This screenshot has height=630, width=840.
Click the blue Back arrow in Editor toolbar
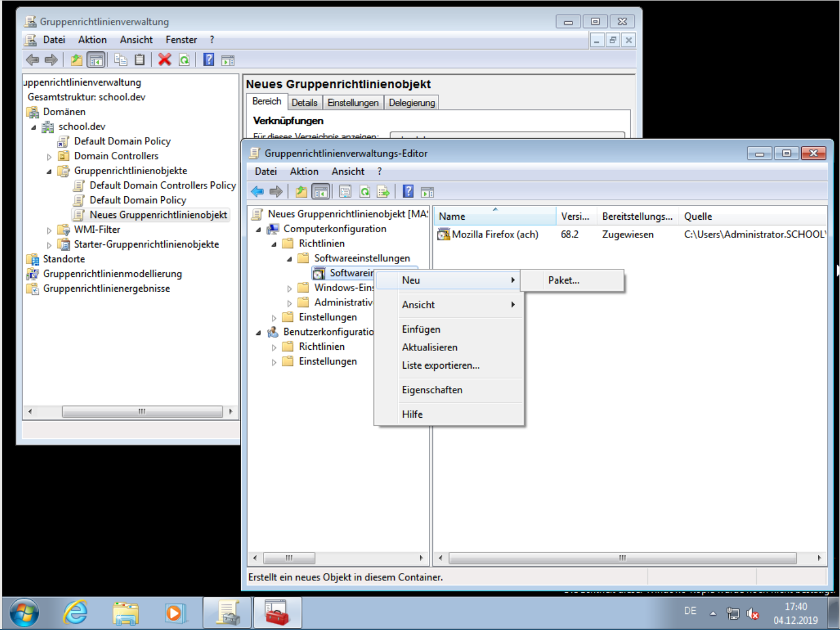point(258,192)
